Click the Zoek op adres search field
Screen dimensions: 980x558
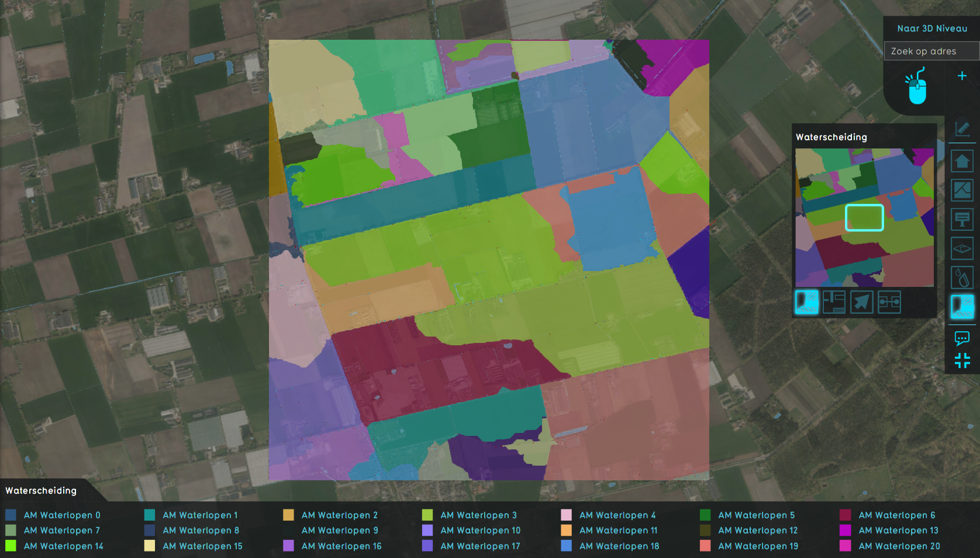point(931,51)
